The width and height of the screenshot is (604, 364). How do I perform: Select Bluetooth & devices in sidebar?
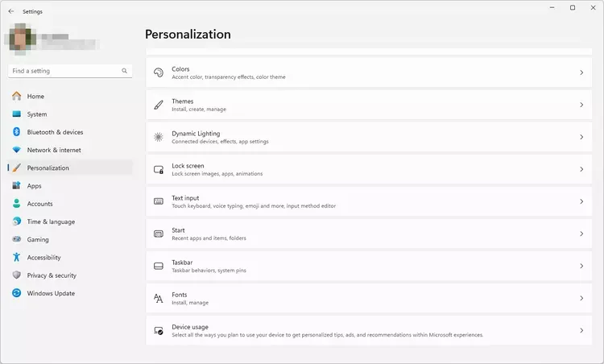pyautogui.click(x=55, y=132)
